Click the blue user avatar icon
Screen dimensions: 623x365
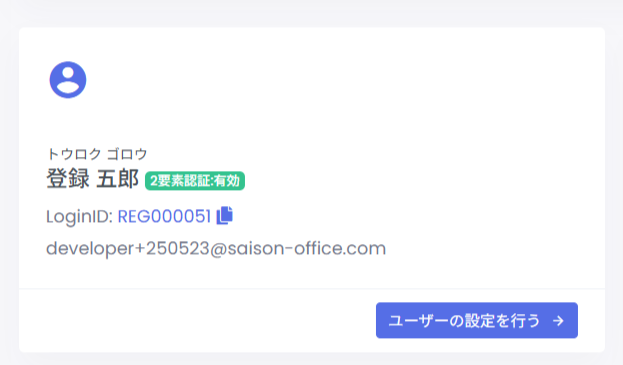pyautogui.click(x=68, y=79)
